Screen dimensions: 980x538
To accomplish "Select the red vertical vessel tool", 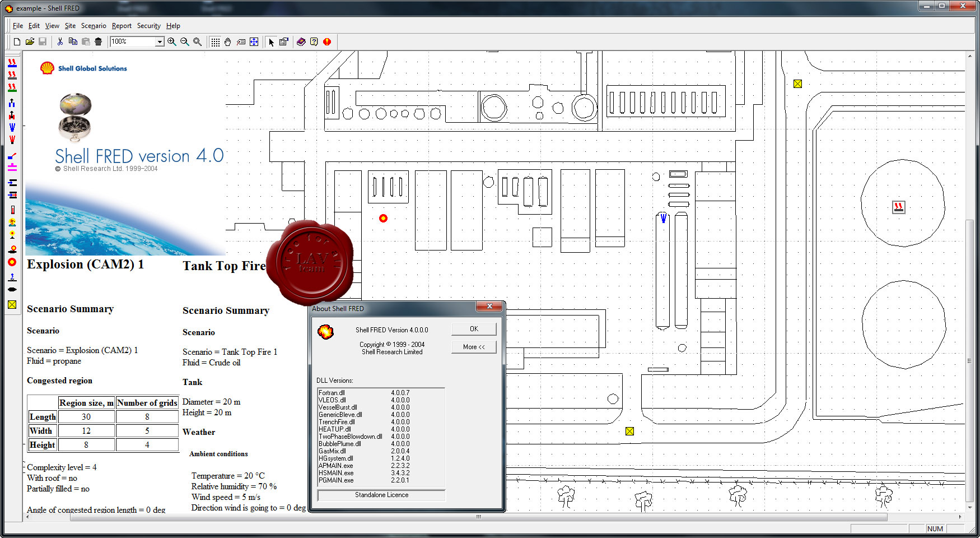I will click(12, 210).
